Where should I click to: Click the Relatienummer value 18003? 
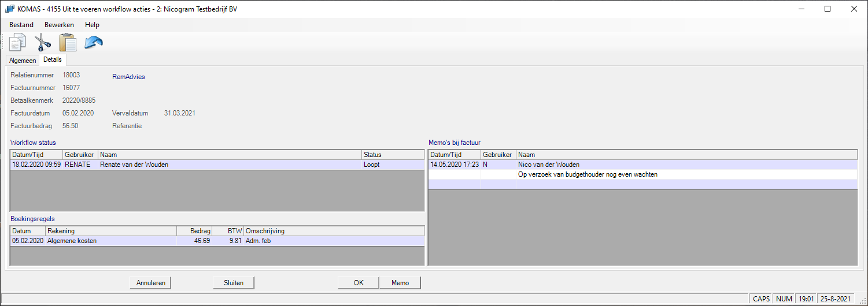71,75
